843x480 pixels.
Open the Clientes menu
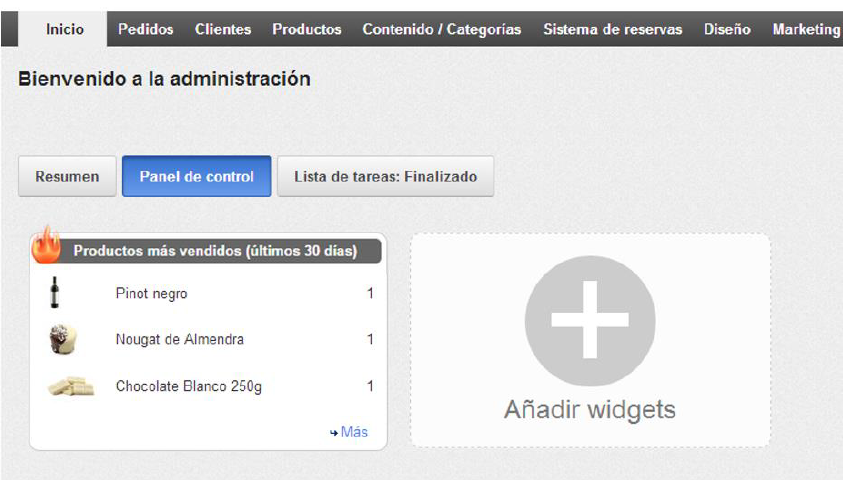(223, 30)
